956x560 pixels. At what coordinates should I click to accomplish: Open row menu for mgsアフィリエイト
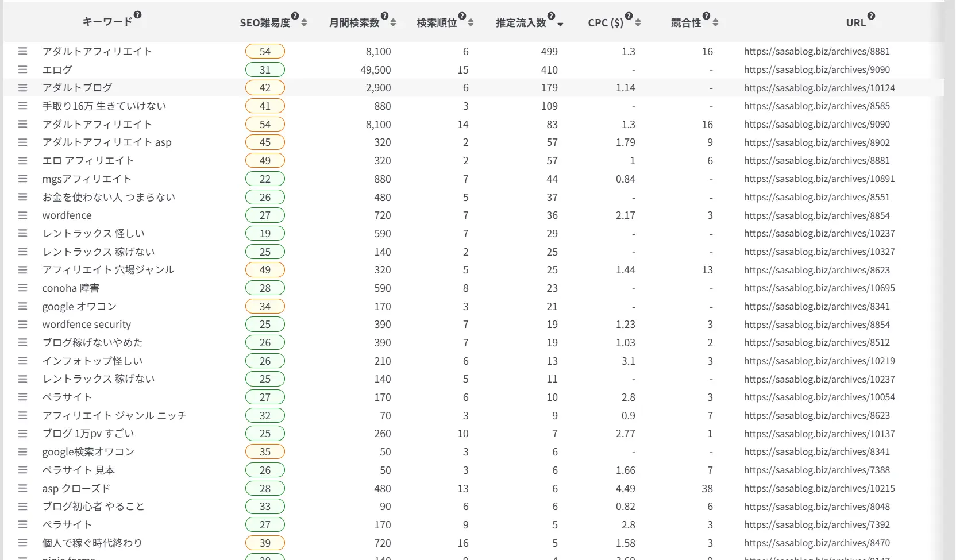click(x=22, y=179)
